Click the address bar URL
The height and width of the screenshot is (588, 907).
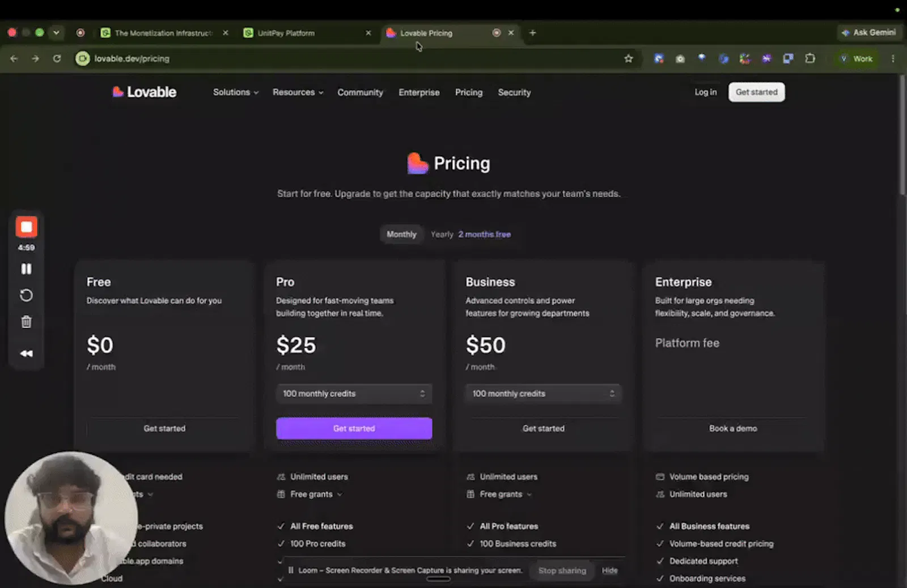point(132,59)
